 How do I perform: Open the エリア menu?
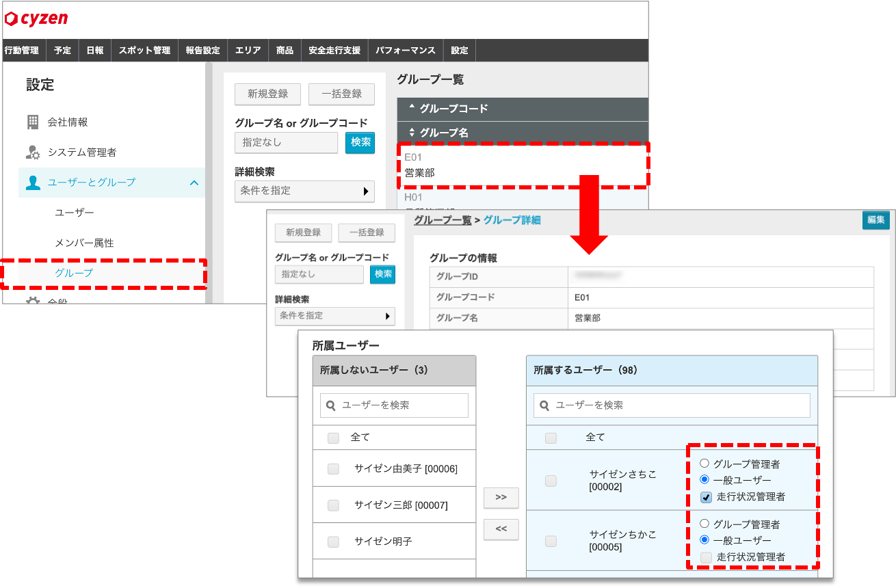tap(248, 51)
